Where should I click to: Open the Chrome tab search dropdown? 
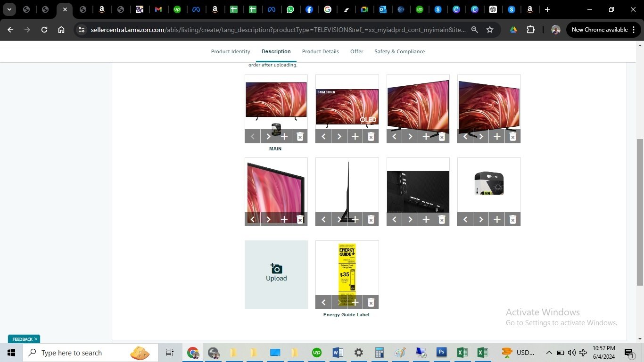click(9, 9)
